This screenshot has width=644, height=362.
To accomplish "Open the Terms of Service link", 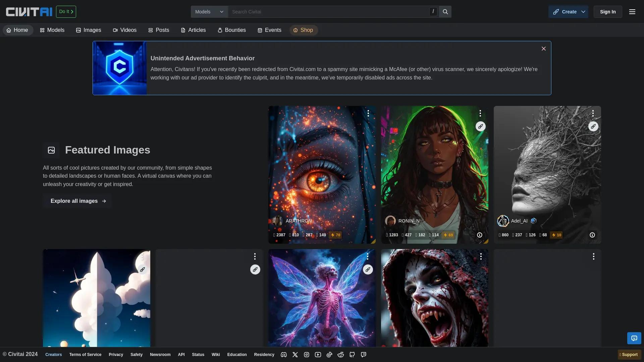I will click(x=85, y=354).
